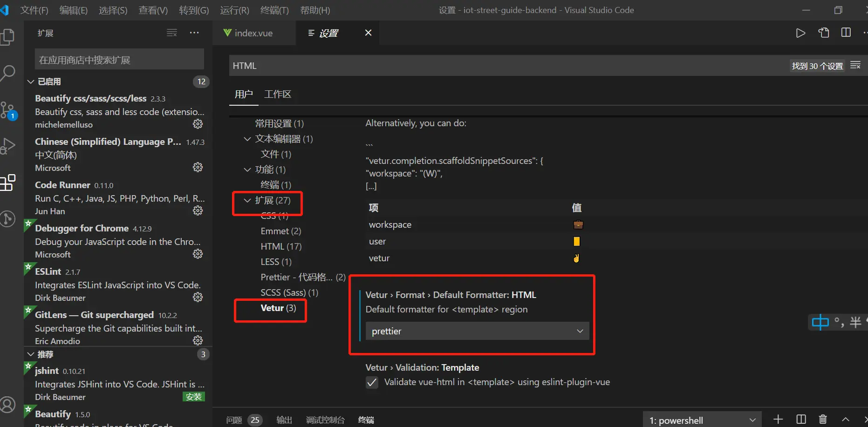The height and width of the screenshot is (427, 868).
Task: Click the settings search box containing HTML
Action: [508, 66]
